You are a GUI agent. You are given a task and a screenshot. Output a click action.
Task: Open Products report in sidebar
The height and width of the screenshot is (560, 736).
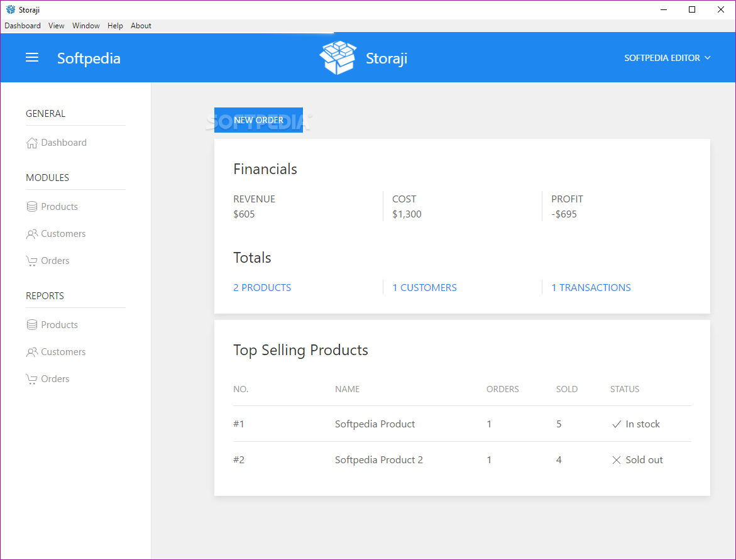coord(52,325)
